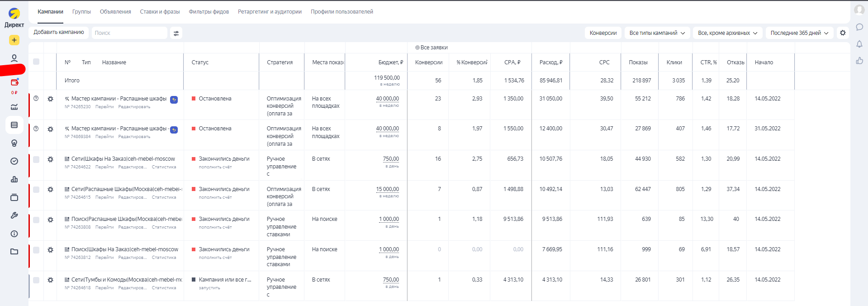Check the box for campaign № 74264615
Viewport: 868px width, 306px height.
point(36,190)
